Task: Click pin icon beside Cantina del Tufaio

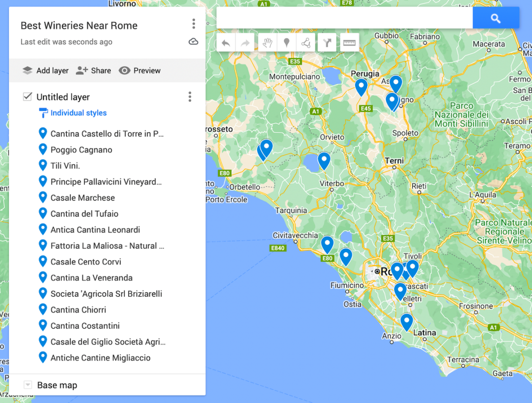Action: 43,214
